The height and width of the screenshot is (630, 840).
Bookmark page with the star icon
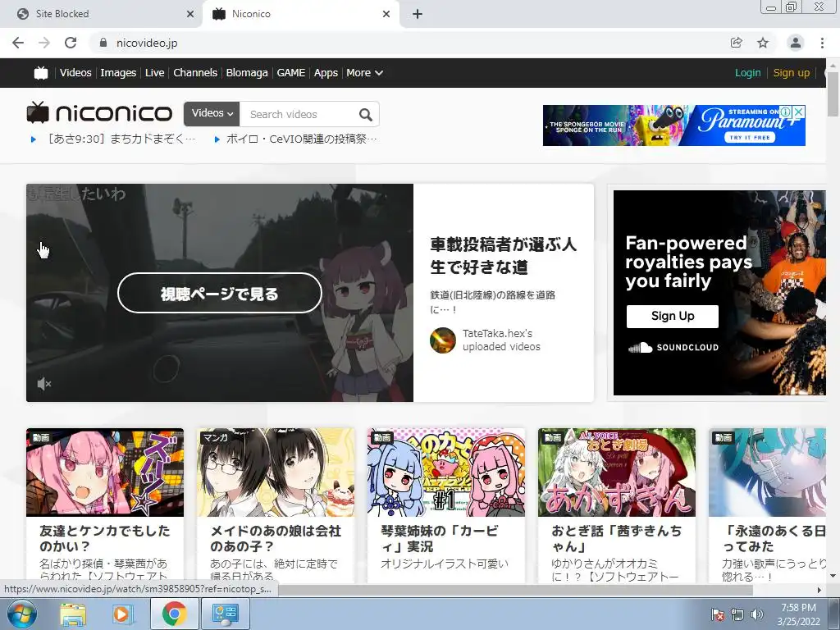pos(763,43)
